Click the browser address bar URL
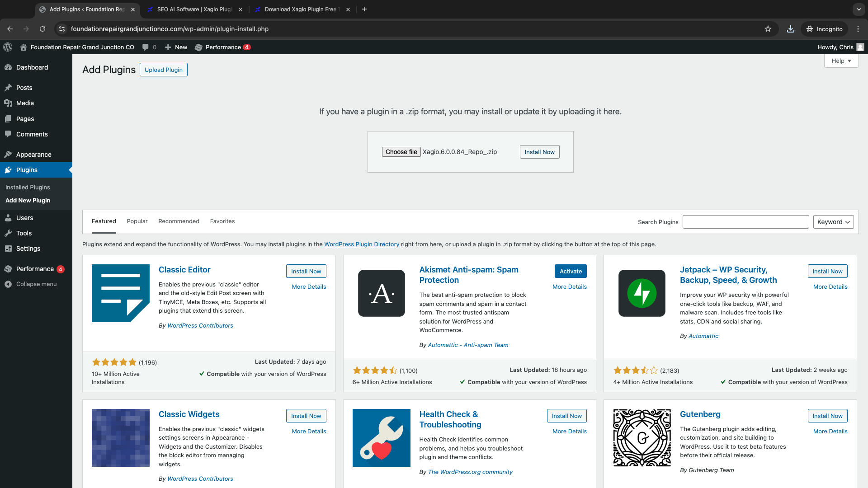868x488 pixels. (x=170, y=29)
